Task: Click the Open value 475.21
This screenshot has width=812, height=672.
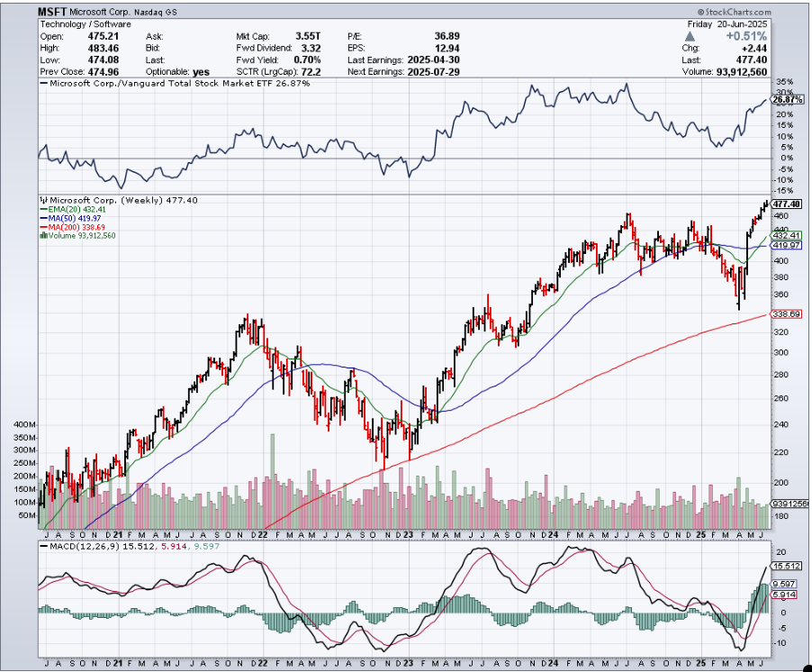Action: point(103,36)
